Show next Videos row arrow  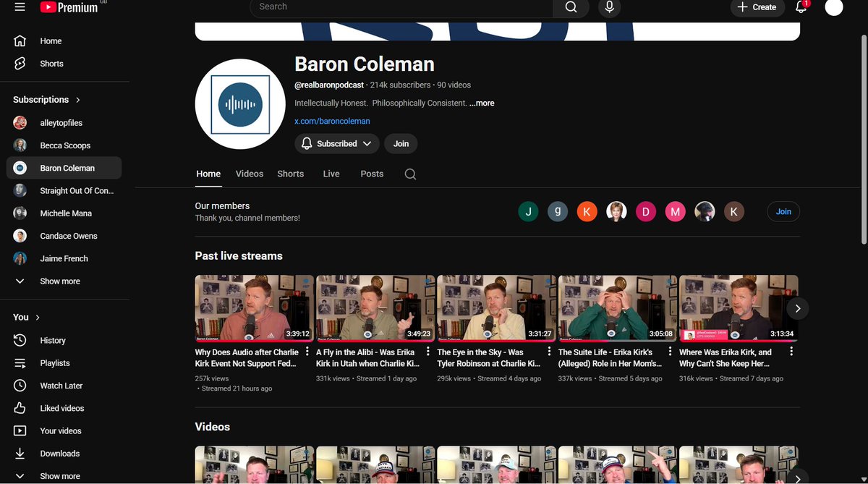coord(798,477)
